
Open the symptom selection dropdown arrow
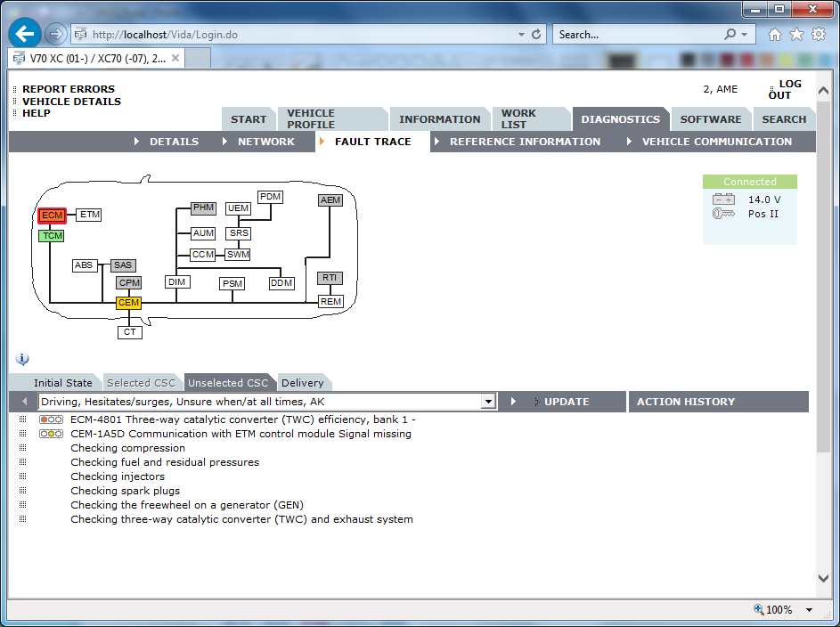(x=488, y=403)
